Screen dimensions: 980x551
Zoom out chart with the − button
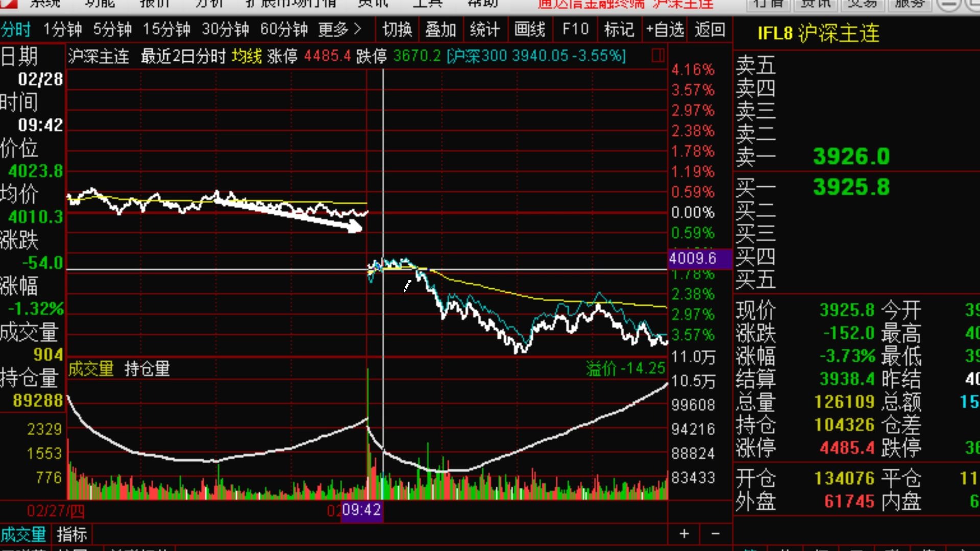tap(716, 534)
